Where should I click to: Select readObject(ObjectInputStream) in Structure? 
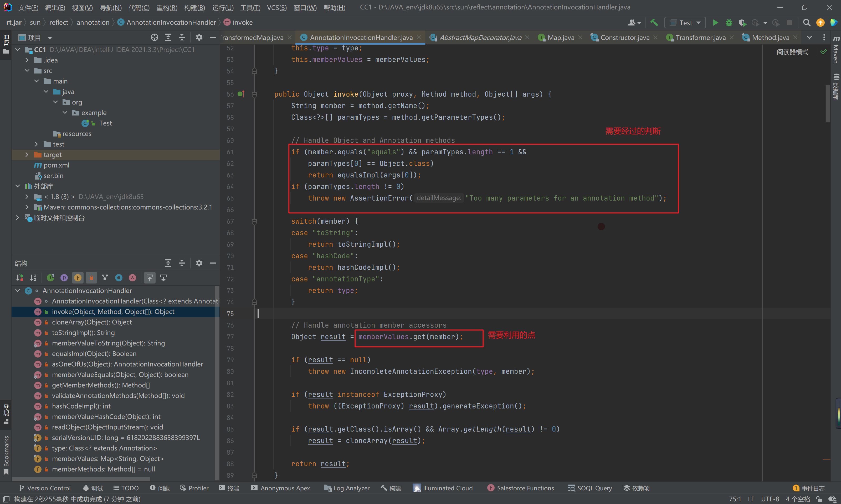pos(107,427)
